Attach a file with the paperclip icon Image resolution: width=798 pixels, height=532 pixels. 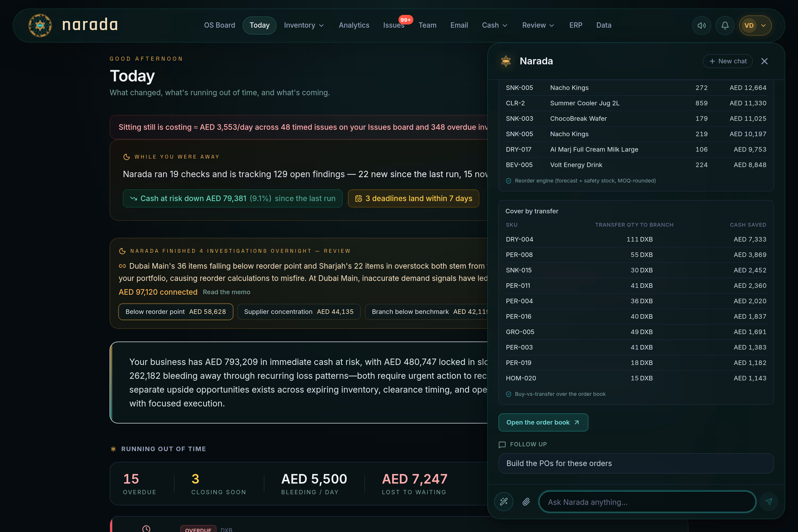coord(526,501)
